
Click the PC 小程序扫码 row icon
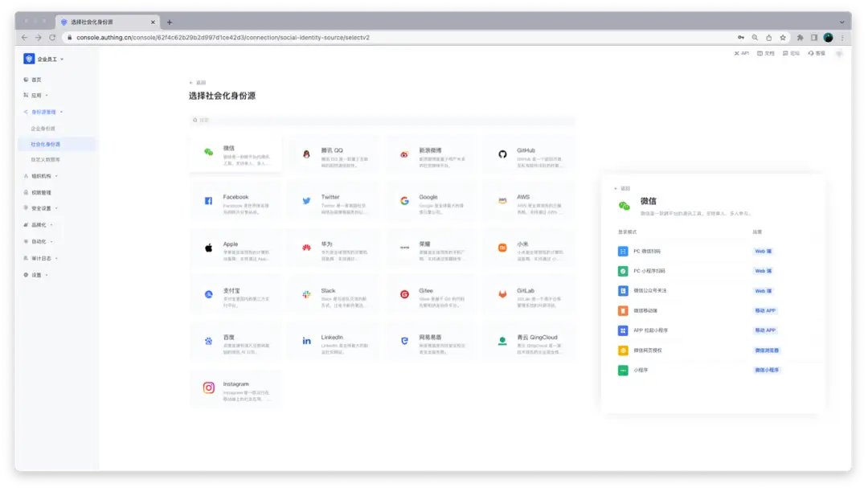[x=623, y=271]
